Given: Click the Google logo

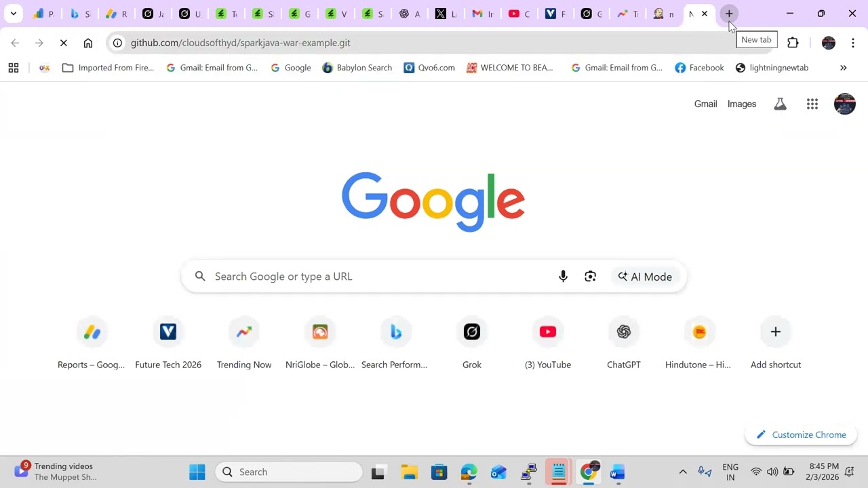Looking at the screenshot, I should (x=433, y=201).
